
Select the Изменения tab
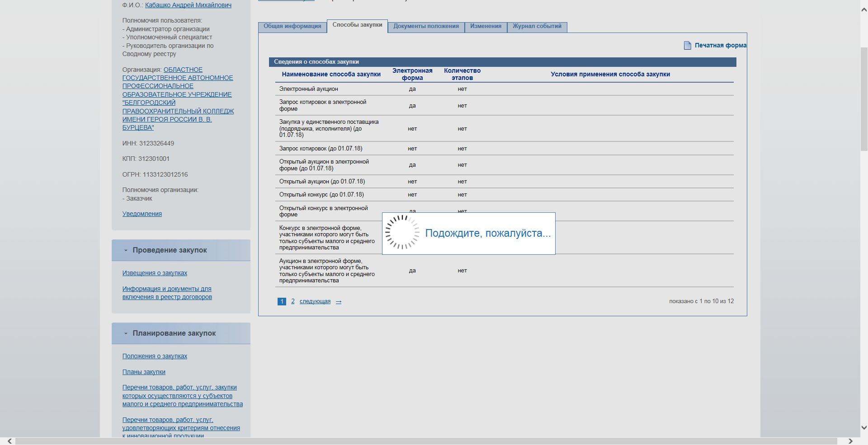(486, 27)
